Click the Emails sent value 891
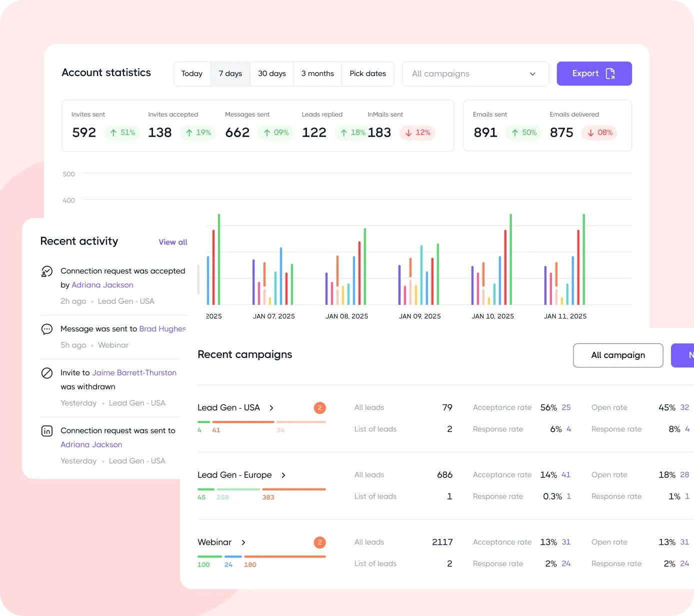 tap(485, 132)
